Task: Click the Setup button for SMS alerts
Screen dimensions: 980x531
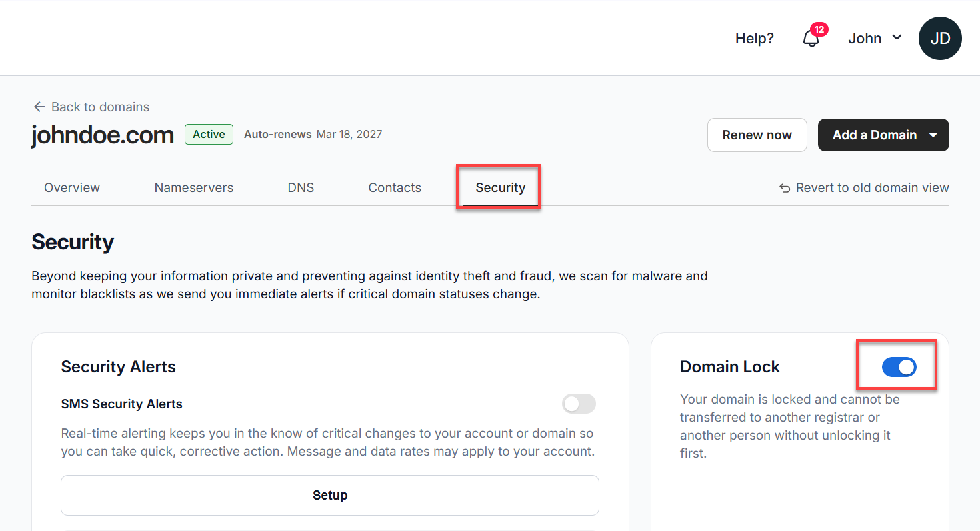Action: point(330,495)
